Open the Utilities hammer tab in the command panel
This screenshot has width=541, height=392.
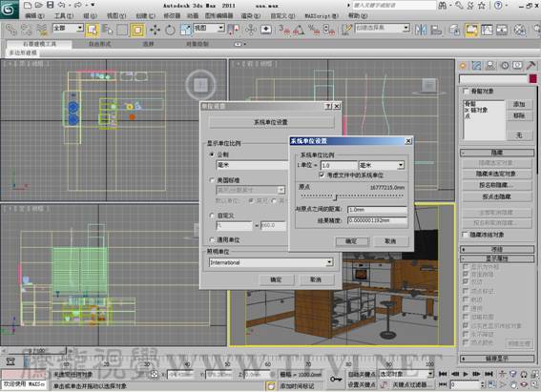point(531,65)
